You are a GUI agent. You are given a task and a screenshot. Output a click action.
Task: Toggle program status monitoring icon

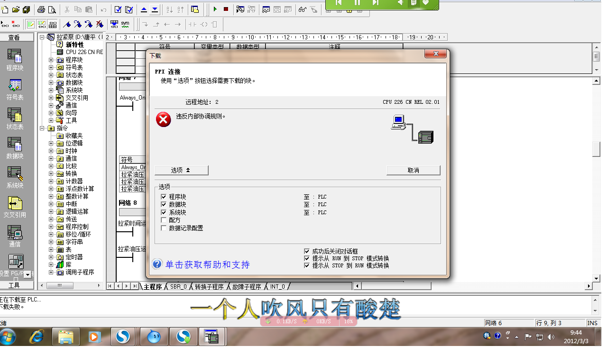coord(240,9)
